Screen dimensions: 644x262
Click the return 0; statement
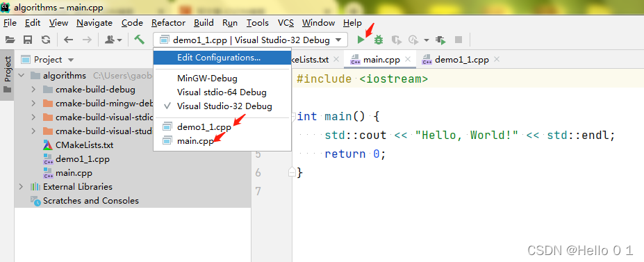[x=355, y=154]
